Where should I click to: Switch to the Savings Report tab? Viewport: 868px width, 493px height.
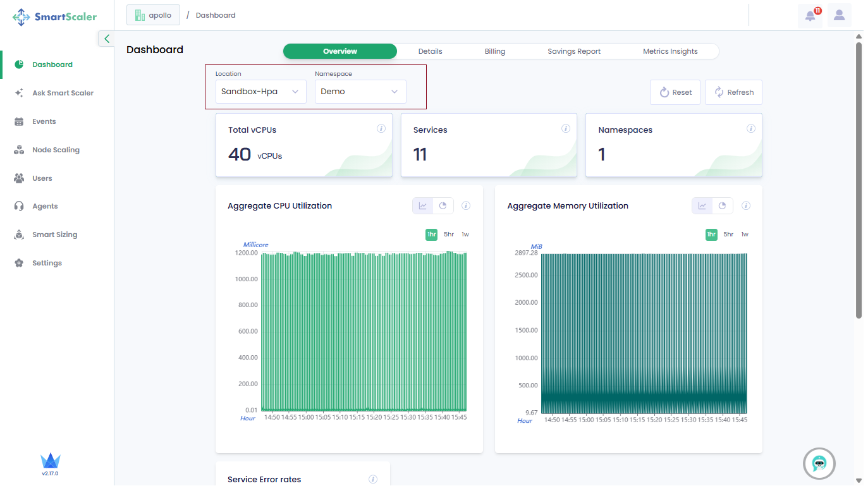pos(574,51)
